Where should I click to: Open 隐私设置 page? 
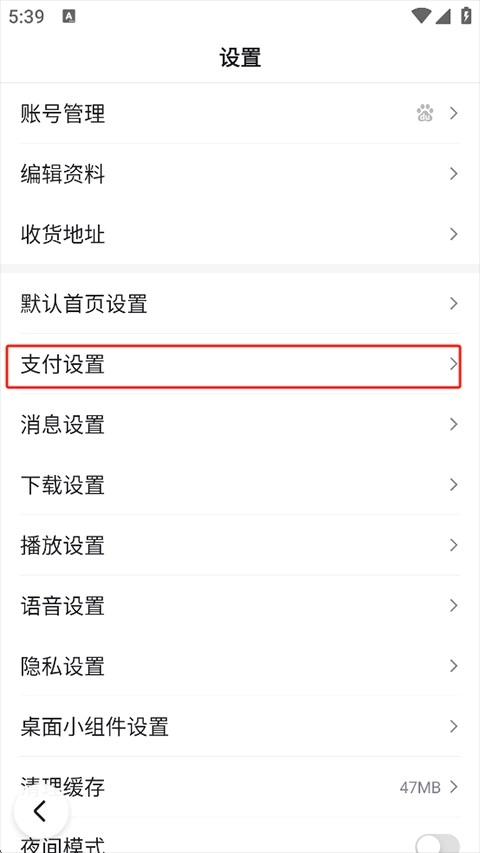coord(239,666)
